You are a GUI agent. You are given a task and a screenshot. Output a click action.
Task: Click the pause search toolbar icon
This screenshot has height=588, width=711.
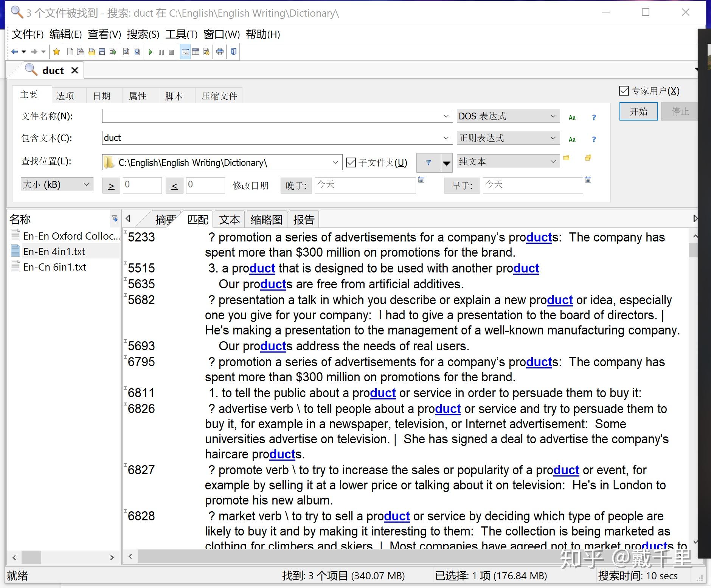pyautogui.click(x=161, y=52)
